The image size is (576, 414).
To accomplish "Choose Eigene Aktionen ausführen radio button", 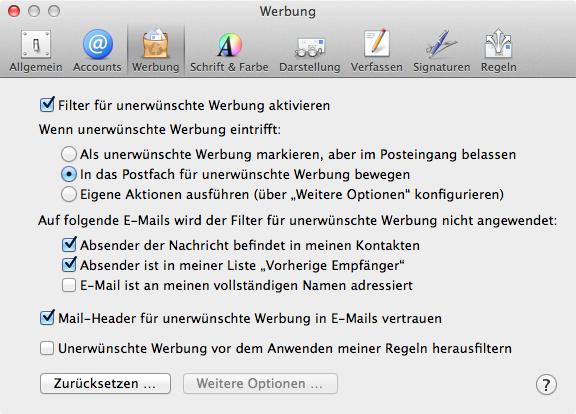I will click(x=69, y=194).
